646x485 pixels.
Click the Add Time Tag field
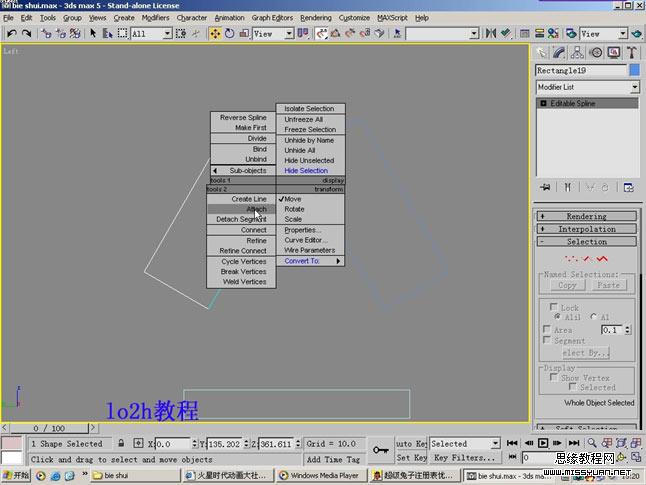pyautogui.click(x=334, y=459)
